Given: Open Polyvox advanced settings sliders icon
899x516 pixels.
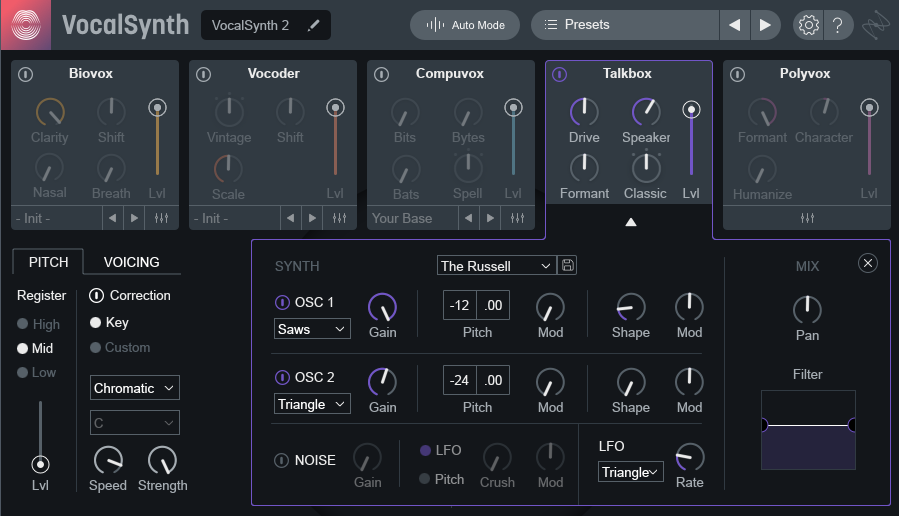Looking at the screenshot, I should [807, 218].
